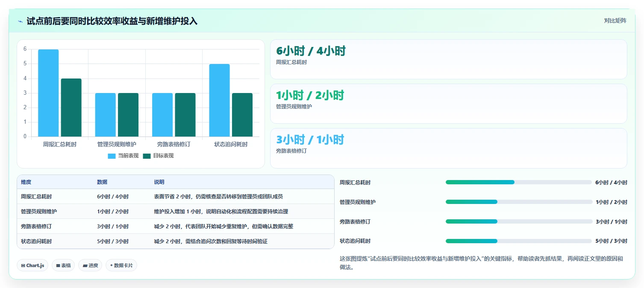
Task: Click the Chart.js tag chip
Action: point(33,265)
